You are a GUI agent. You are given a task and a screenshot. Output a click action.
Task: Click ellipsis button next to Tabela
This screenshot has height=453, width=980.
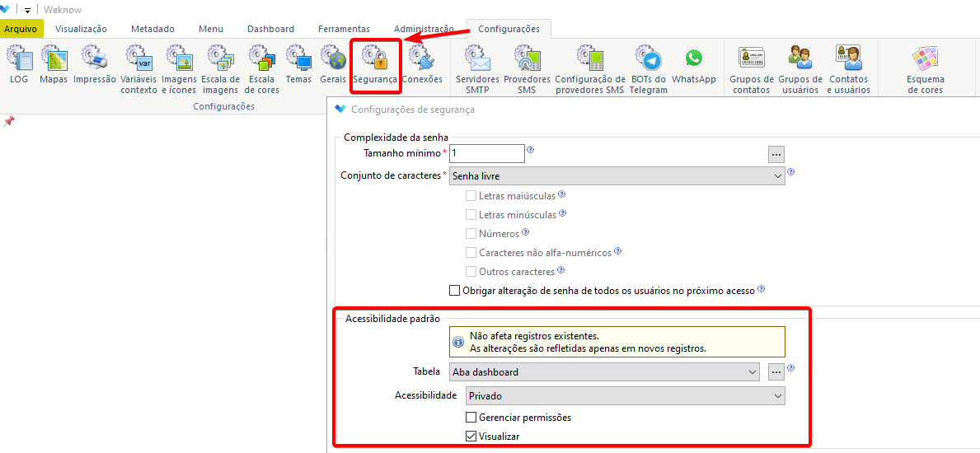[776, 371]
